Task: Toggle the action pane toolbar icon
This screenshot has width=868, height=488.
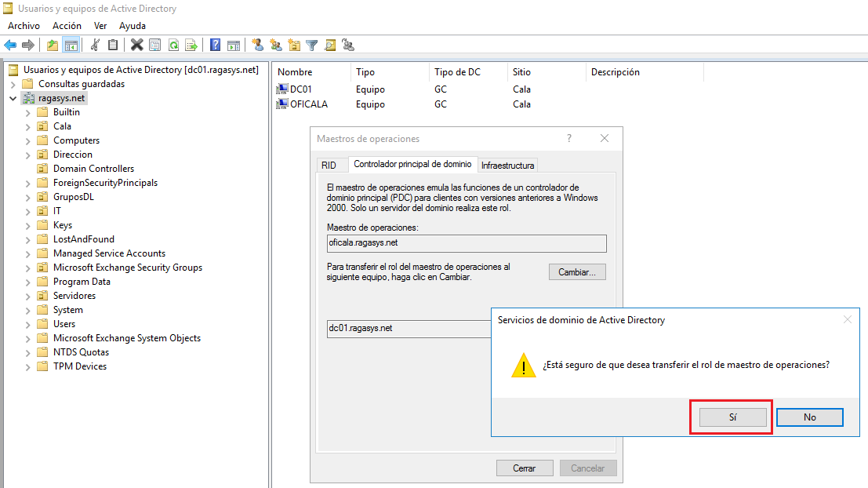Action: [x=234, y=45]
